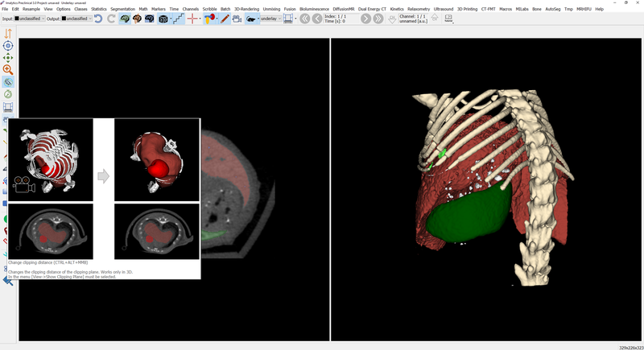The width and height of the screenshot is (644, 350).
Task: Click the movie camera icon in toolbar
Action: [237, 19]
